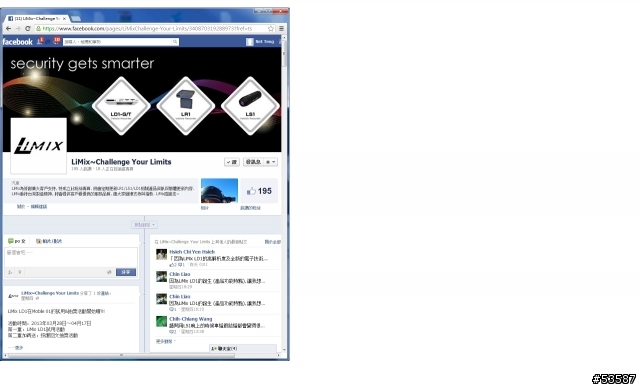Screen dimensions: 640x387
Task: Click the first Chin Liao avatar
Action: point(162,277)
